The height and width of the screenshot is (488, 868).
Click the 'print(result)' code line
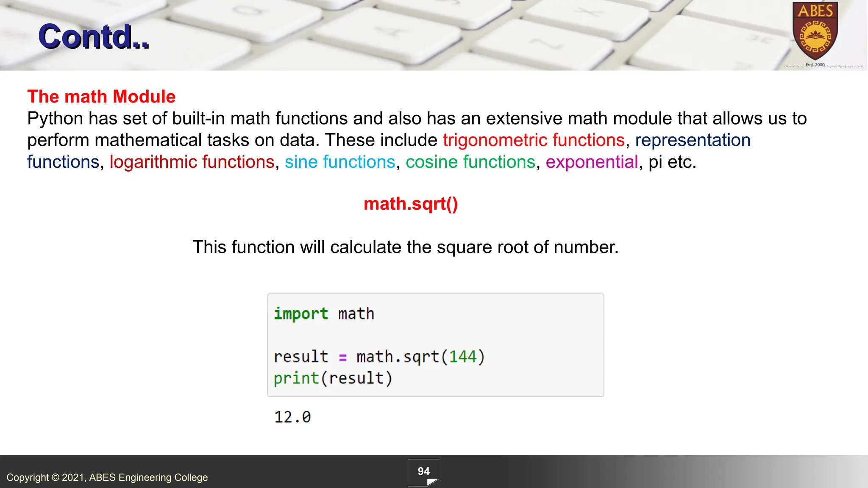[333, 378]
